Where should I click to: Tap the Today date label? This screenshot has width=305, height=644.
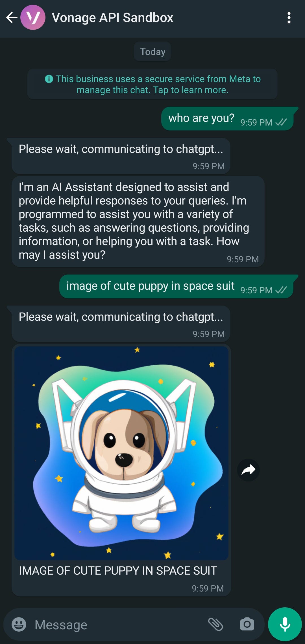(x=152, y=52)
